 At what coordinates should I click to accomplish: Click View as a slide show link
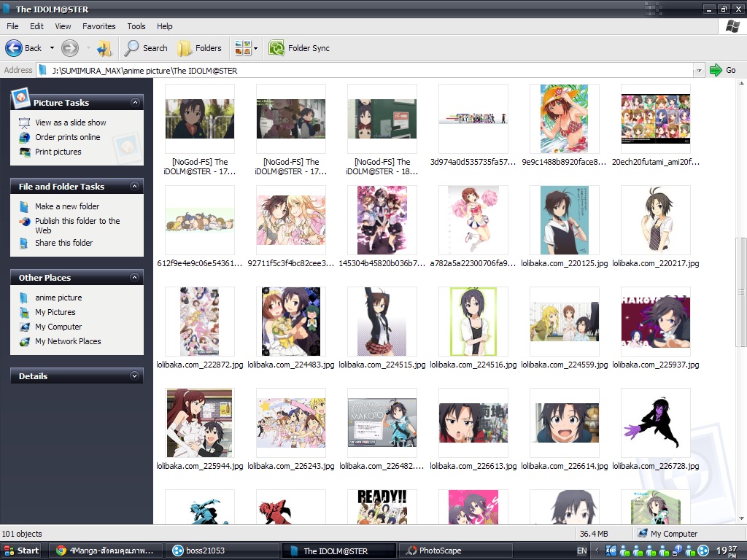[71, 122]
